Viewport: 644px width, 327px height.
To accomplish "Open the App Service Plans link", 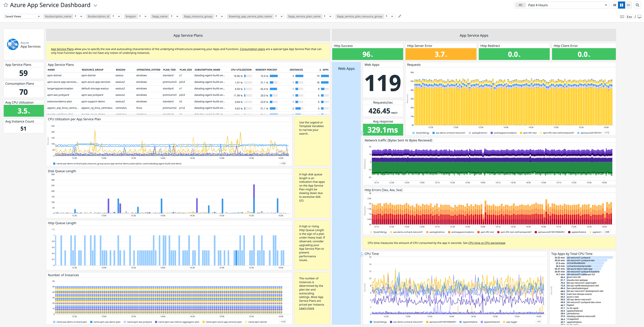I will point(62,49).
